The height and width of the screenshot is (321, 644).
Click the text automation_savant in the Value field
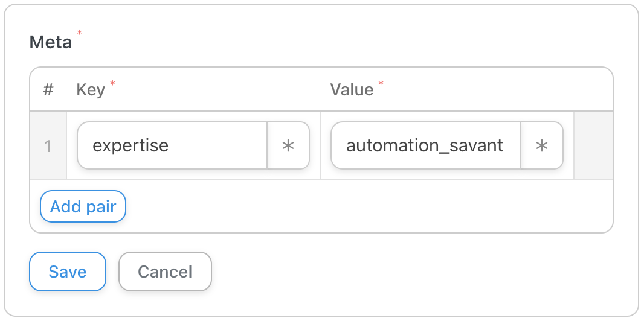coord(425,145)
